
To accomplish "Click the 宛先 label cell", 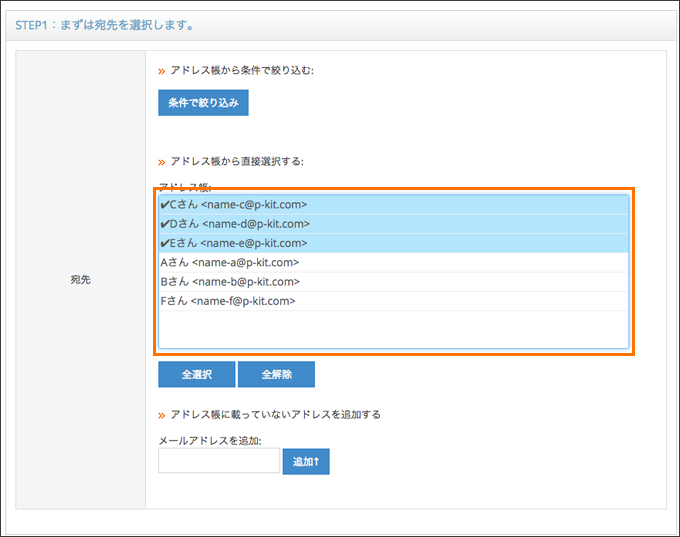I will click(x=81, y=280).
